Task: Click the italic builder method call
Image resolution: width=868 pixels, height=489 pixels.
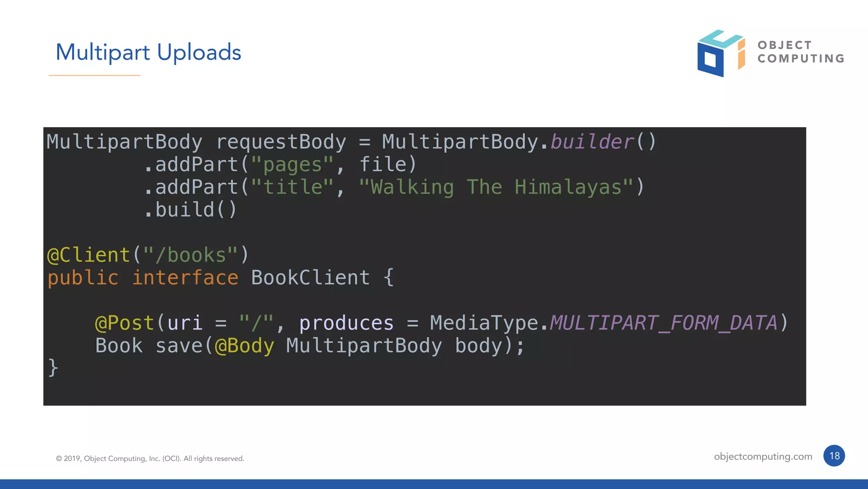Action: tap(592, 142)
